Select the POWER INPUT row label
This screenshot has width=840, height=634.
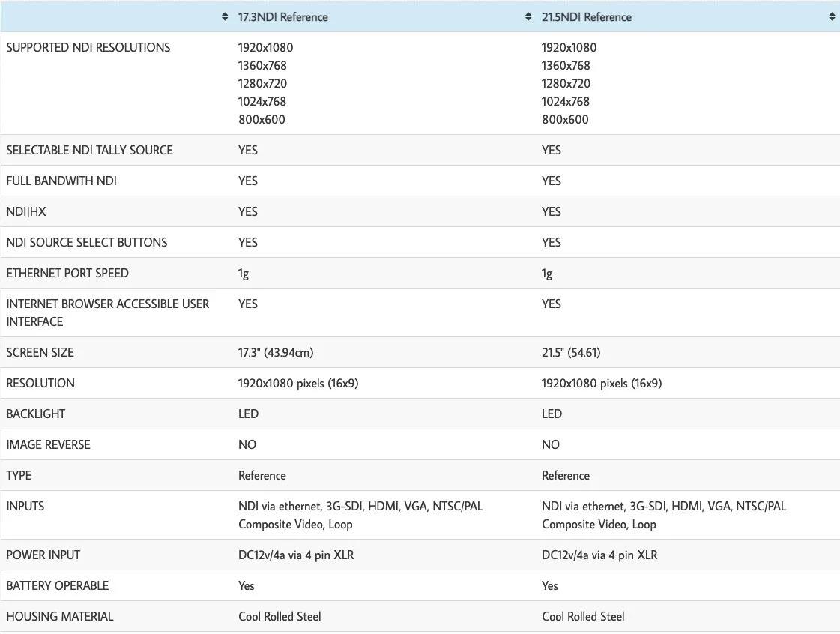pos(43,555)
